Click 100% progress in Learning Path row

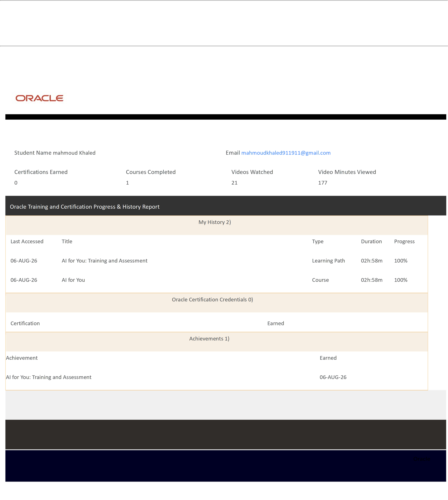[x=401, y=261]
